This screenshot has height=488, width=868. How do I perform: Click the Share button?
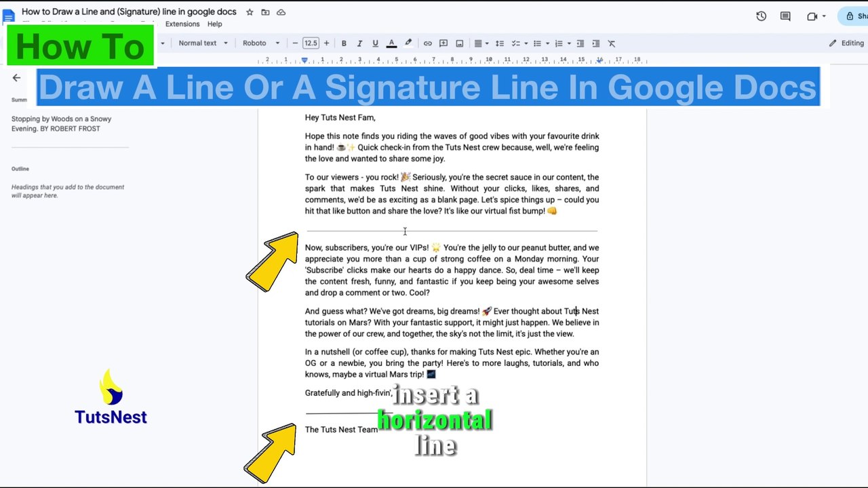click(854, 16)
